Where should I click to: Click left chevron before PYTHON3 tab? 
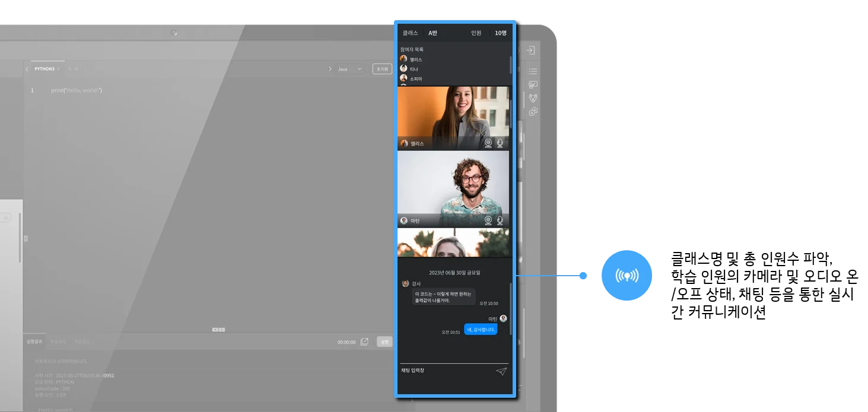[27, 69]
